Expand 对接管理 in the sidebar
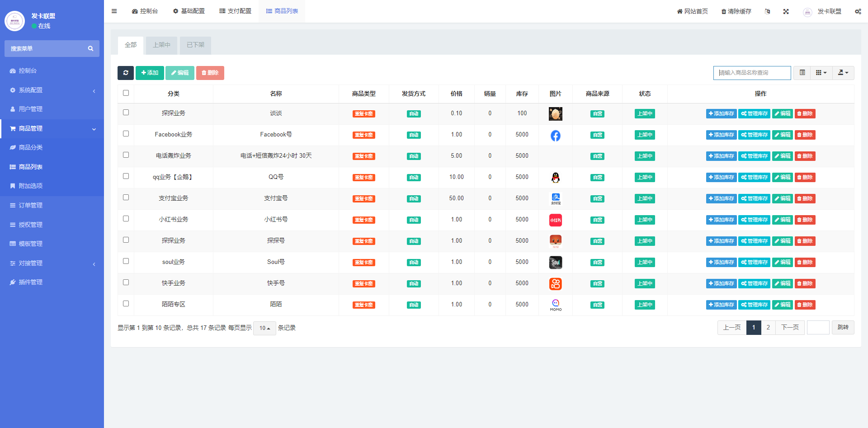This screenshot has height=428, width=868. [52, 263]
